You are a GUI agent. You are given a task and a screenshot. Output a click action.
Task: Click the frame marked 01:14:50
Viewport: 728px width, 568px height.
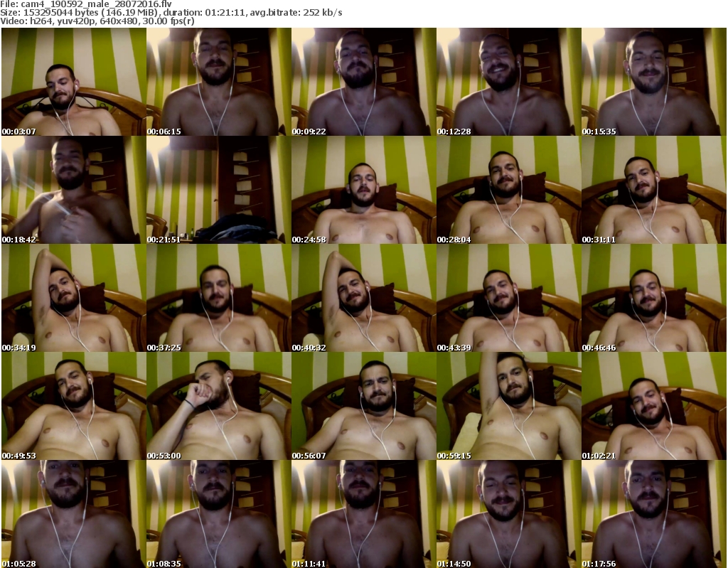pyautogui.click(x=508, y=514)
